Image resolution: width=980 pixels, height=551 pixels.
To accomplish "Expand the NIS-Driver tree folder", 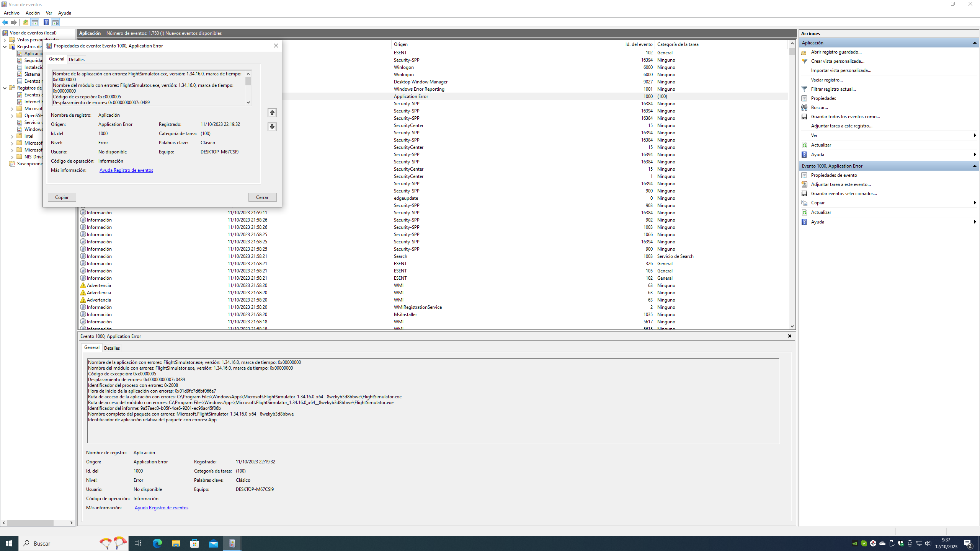I will coord(12,157).
